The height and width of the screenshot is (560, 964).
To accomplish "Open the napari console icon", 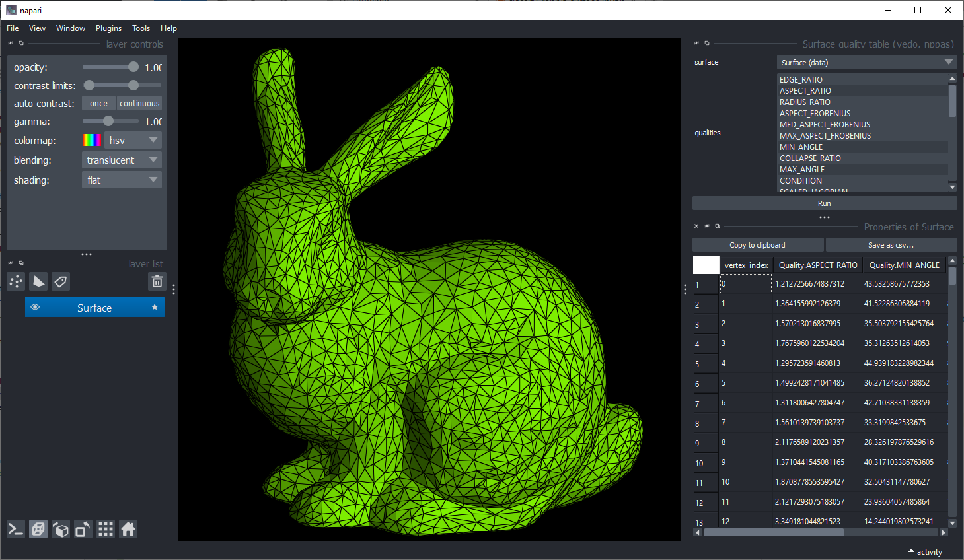I will pos(16,530).
